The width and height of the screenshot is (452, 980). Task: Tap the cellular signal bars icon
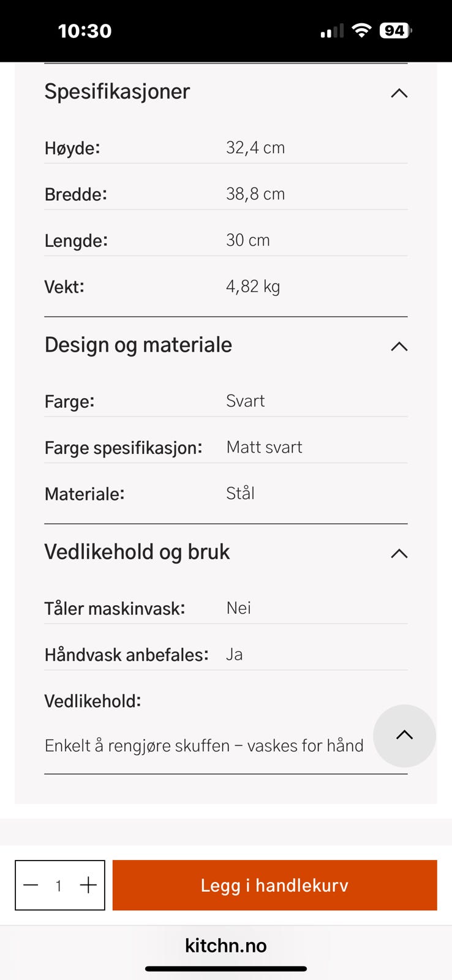tap(333, 31)
